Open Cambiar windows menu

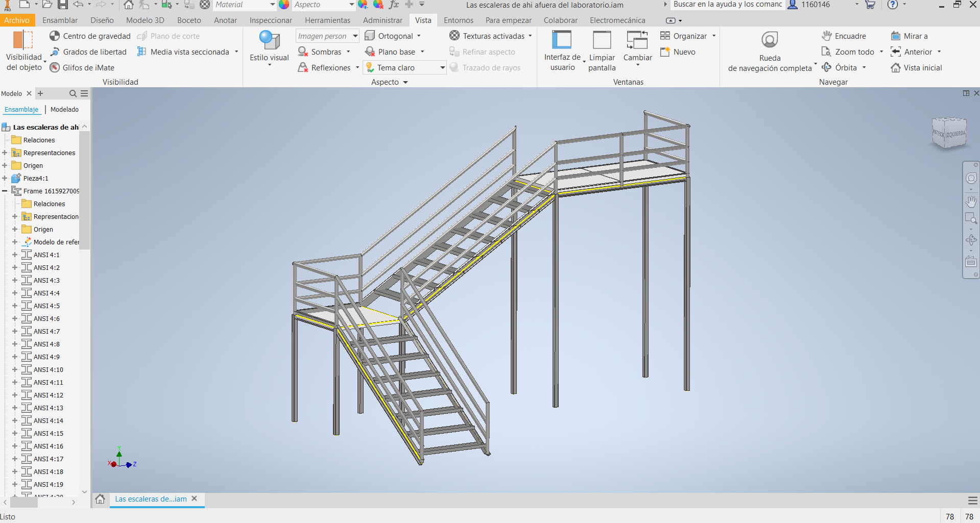click(637, 49)
